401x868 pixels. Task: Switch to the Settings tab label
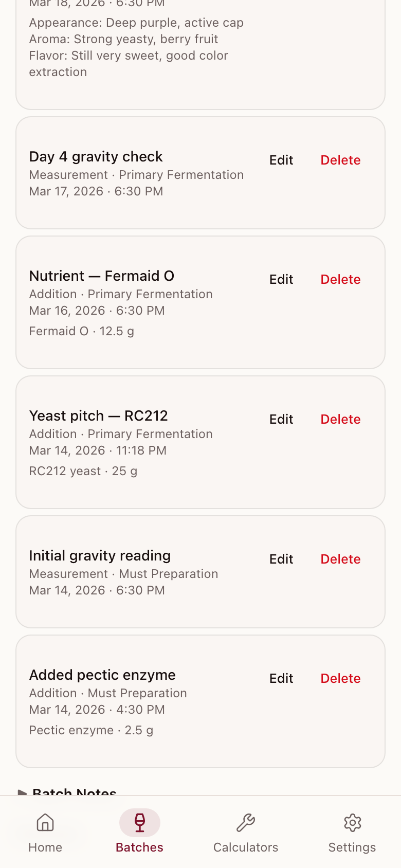point(352,847)
